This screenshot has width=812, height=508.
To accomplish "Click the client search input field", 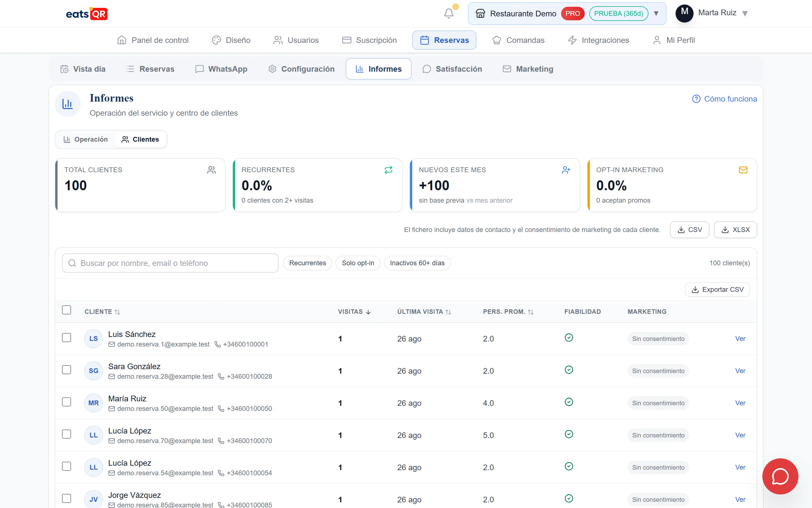I will pyautogui.click(x=170, y=263).
